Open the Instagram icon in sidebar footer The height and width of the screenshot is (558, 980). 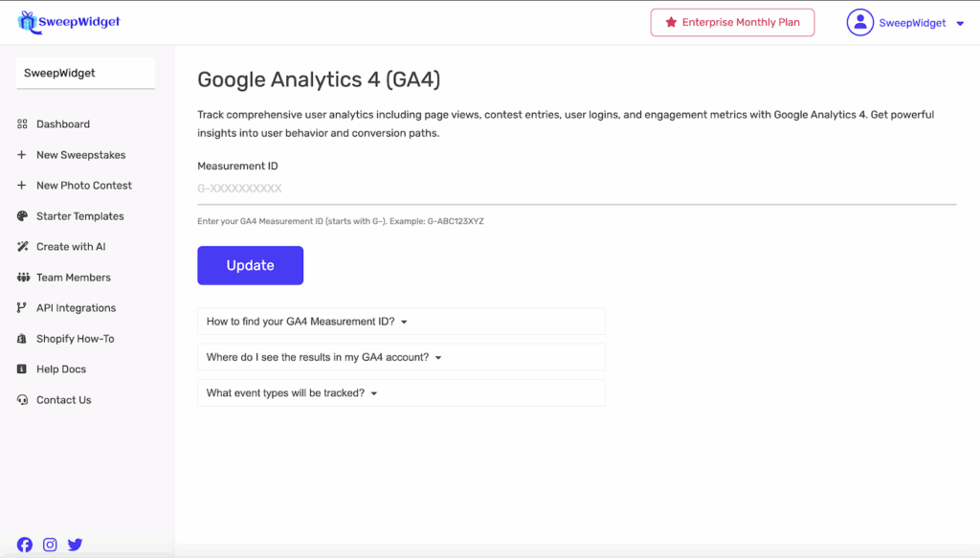[50, 545]
